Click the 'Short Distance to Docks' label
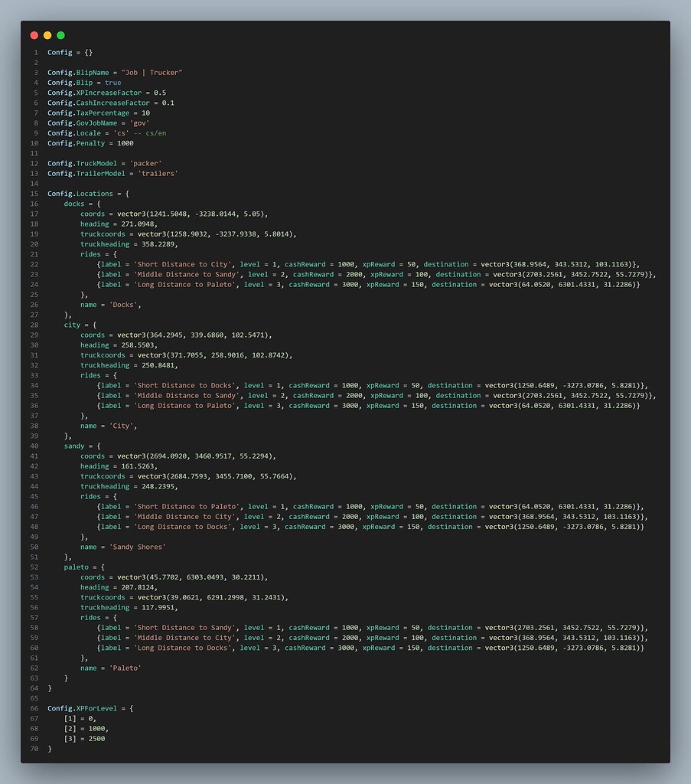Viewport: 691px width, 784px height. tap(186, 385)
